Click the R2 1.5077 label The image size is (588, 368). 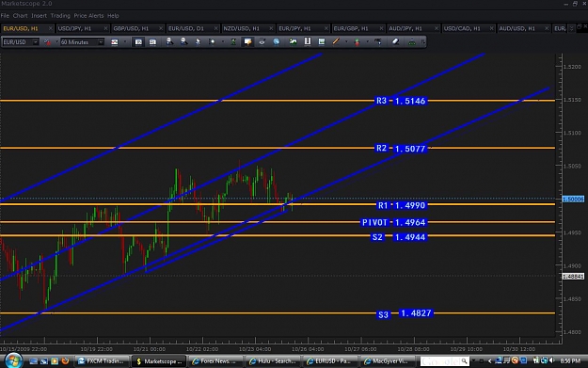coord(401,149)
